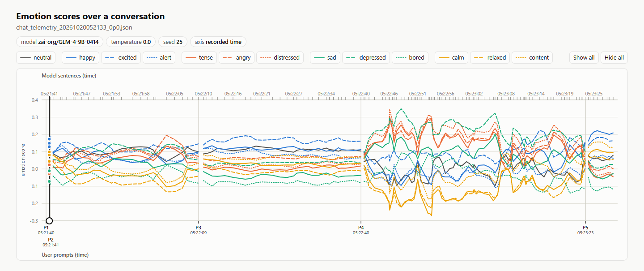Screen dimensions: 644x271
Task: Click the User prompts (time) label
Action: click(65, 255)
